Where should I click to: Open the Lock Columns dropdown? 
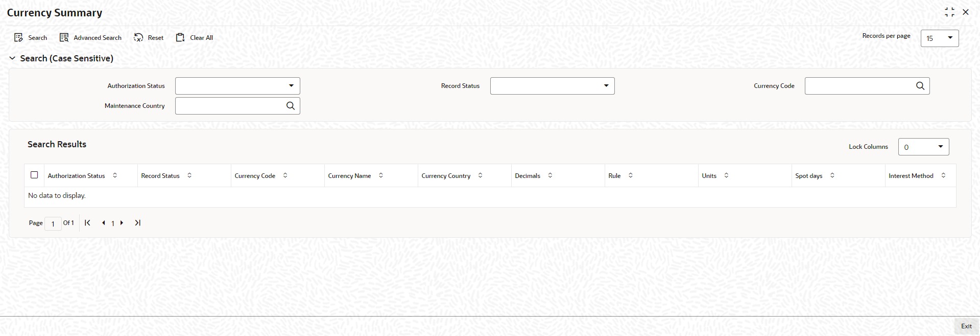click(923, 147)
